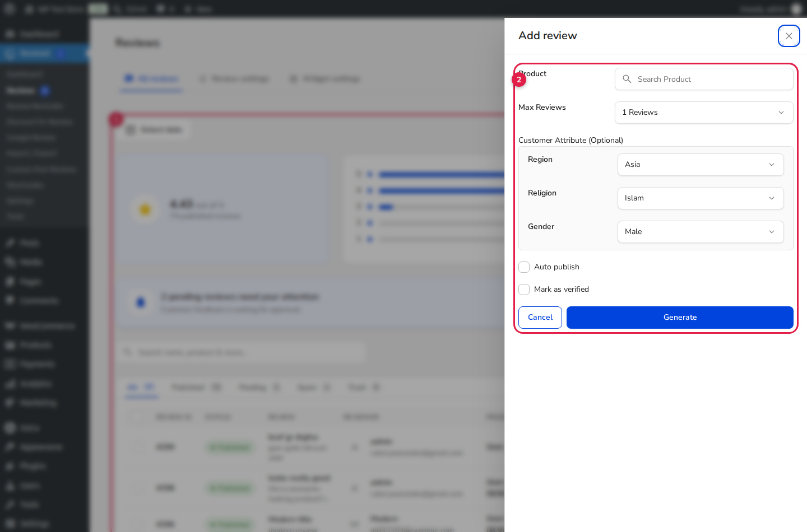Focus the Search Product input field
807x532 pixels.
click(704, 79)
